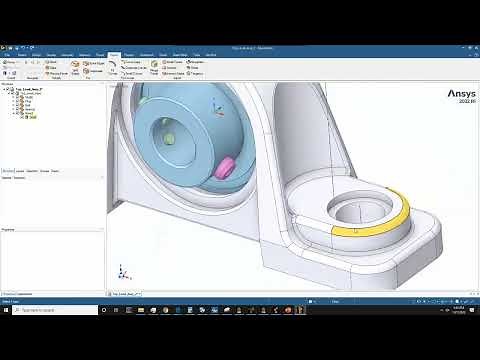Toggle checkbox of top-level assembly root node
Viewport: 480px width, 360px height.
[x=8, y=89]
